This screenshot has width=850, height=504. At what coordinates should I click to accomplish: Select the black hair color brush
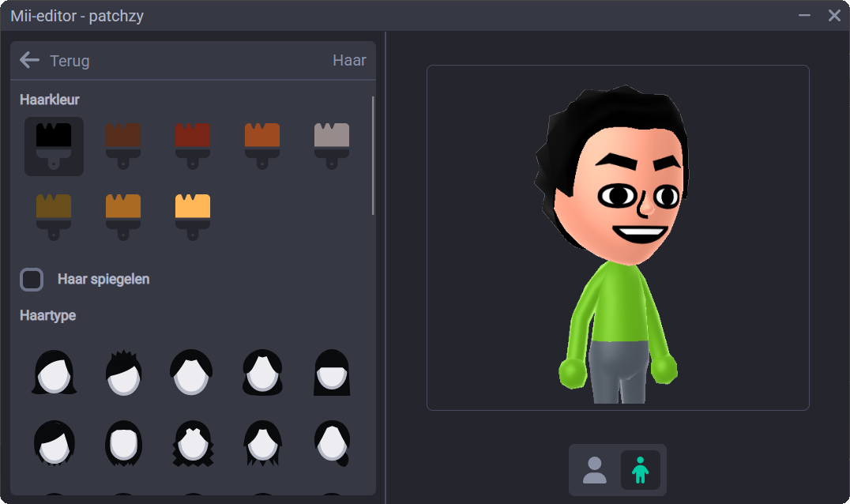54,146
